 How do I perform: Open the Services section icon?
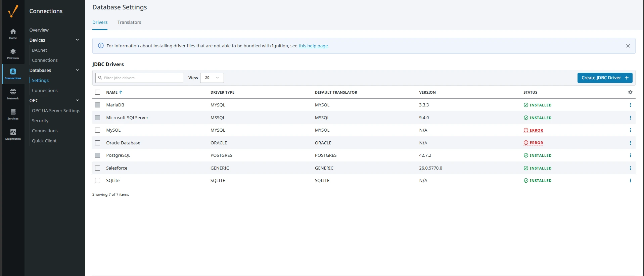point(13,114)
